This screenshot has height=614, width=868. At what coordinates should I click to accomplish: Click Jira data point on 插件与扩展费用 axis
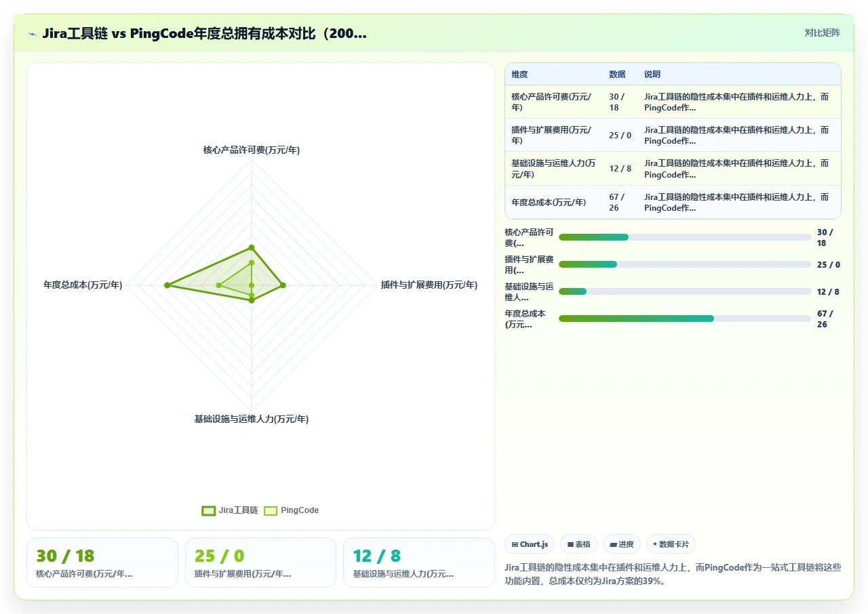point(283,285)
